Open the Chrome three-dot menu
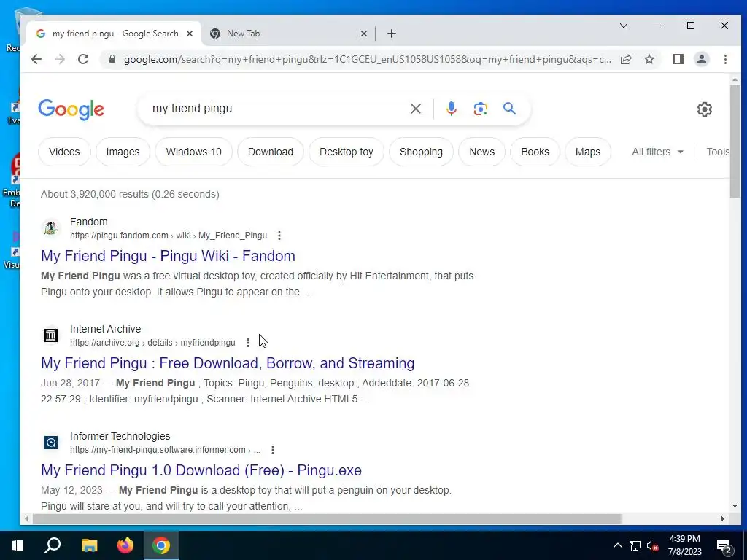This screenshot has height=560, width=747. click(x=725, y=59)
